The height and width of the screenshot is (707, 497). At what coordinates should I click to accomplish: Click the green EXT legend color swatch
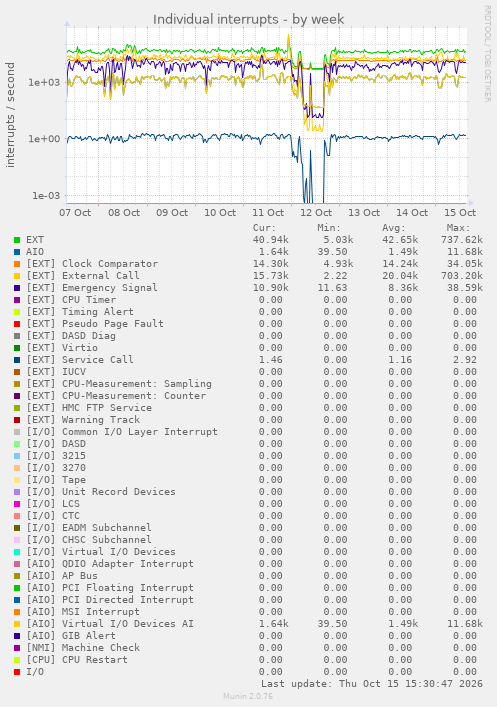click(x=17, y=240)
